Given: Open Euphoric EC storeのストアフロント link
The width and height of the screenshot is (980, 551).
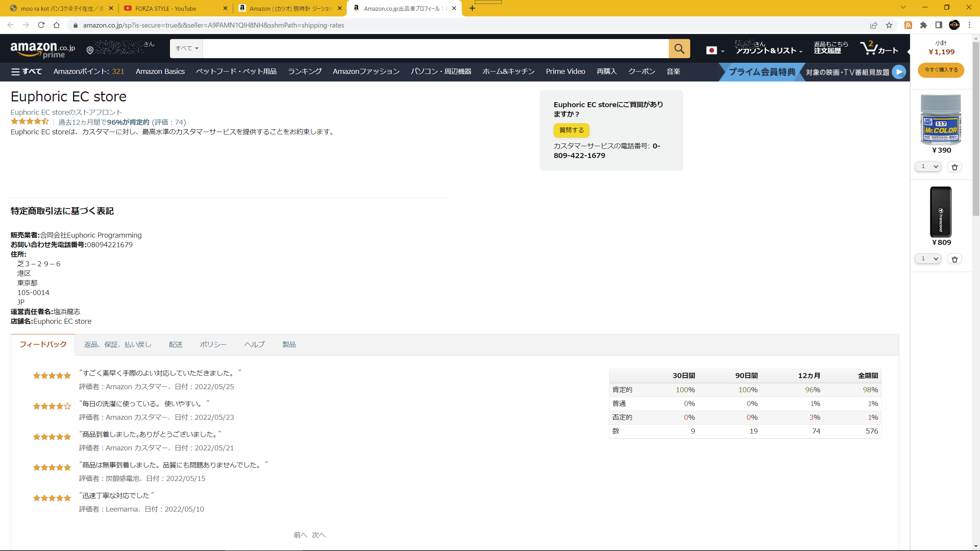Looking at the screenshot, I should pos(66,112).
